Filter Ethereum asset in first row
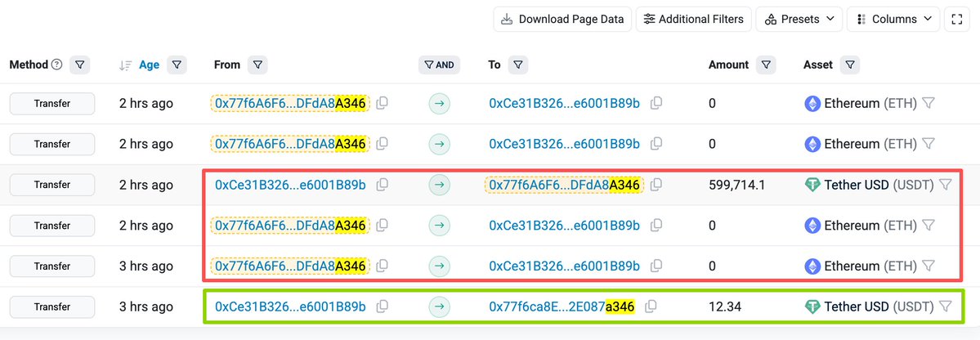Image resolution: width=980 pixels, height=340 pixels. (x=929, y=103)
